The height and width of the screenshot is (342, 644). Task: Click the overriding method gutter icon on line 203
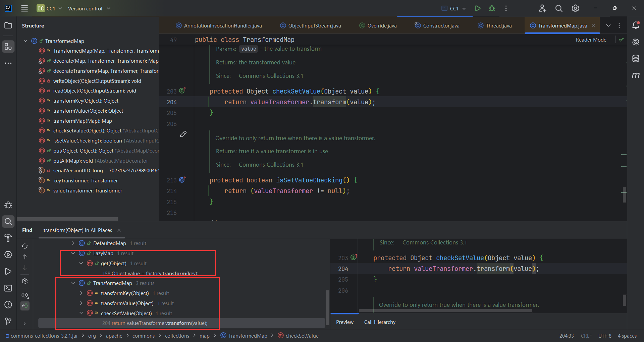pyautogui.click(x=182, y=91)
